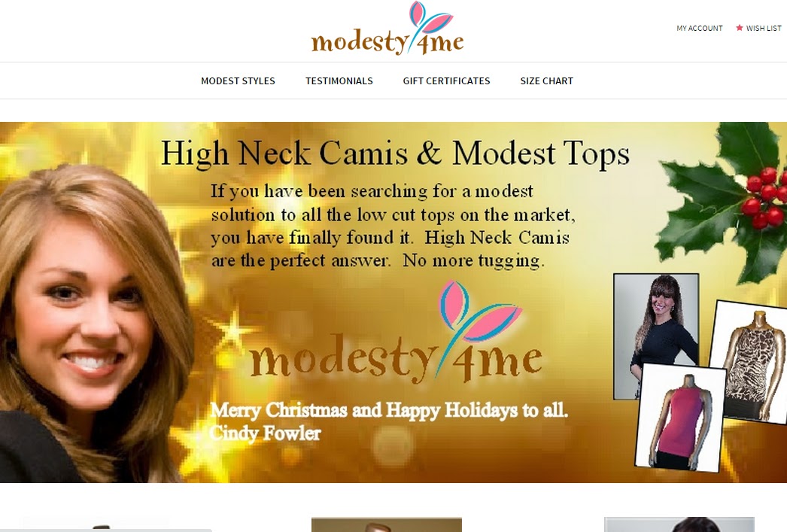The width and height of the screenshot is (787, 532).
Task: Open the Wish List link
Action: 764,29
